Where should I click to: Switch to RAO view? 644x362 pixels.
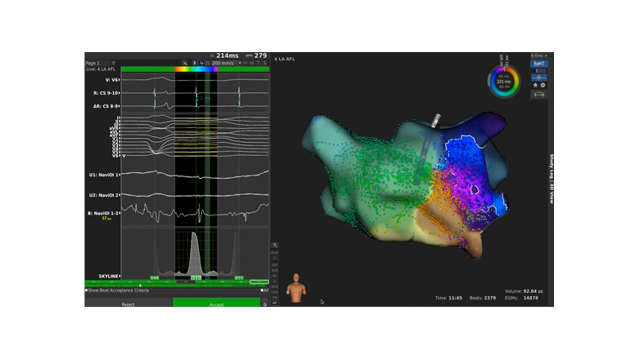tap(275, 287)
